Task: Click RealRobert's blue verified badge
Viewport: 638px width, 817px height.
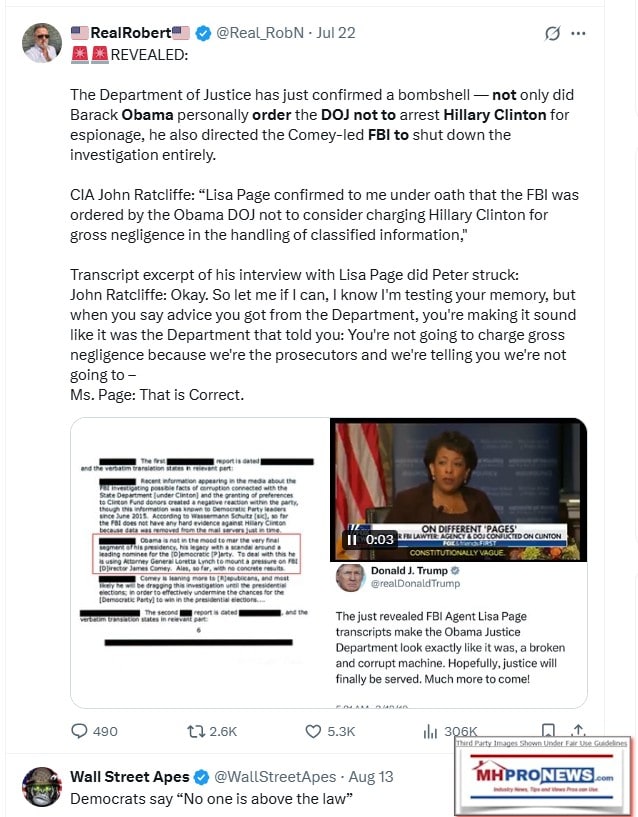Action: (203, 33)
